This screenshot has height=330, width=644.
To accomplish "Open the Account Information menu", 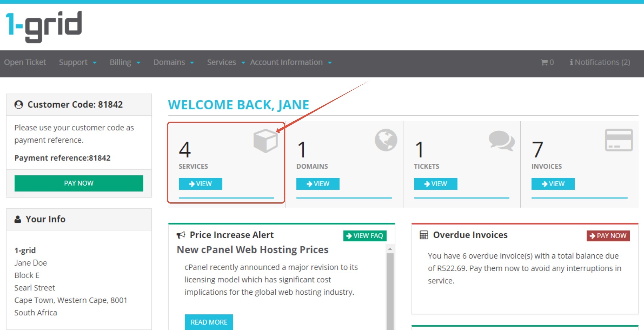I will (291, 62).
